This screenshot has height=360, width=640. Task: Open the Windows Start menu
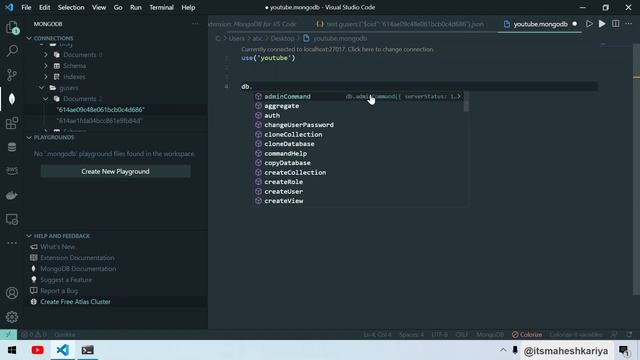tap(12, 350)
